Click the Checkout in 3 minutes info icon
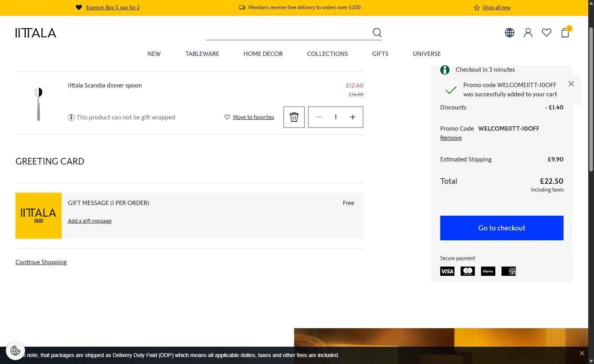Viewport: 594px width, 364px height. (445, 70)
